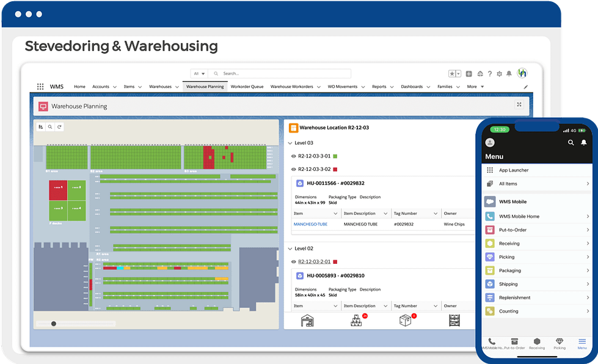This screenshot has height=364, width=598.
Task: Open the MANCHEGO-TUBE item link
Action: point(311,224)
